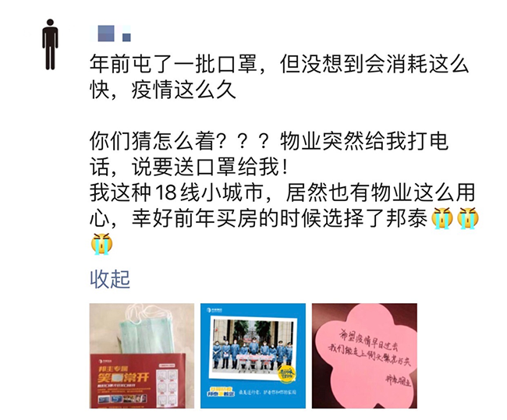507x420 pixels.
Task: Tap the crying emoji on its own line
Action: (x=101, y=244)
